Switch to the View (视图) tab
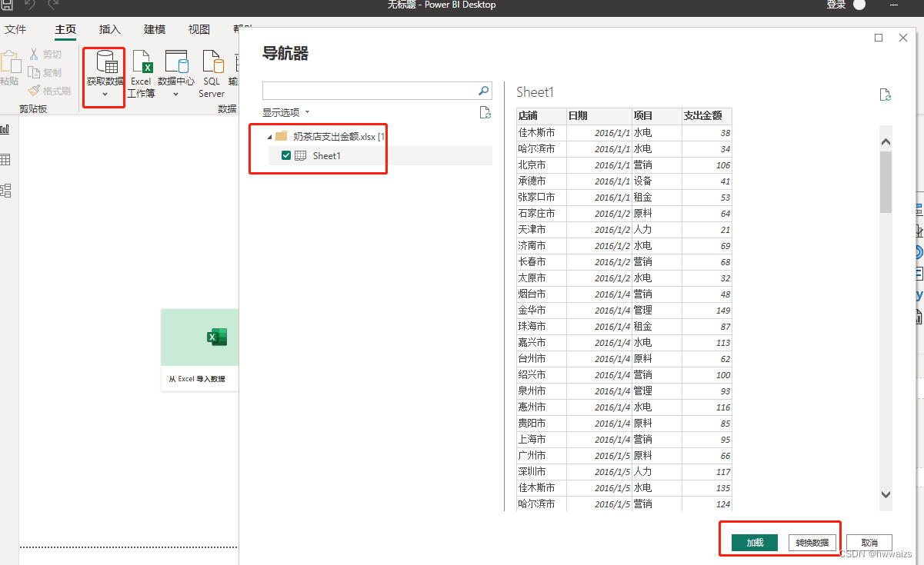924x565 pixels. tap(199, 30)
